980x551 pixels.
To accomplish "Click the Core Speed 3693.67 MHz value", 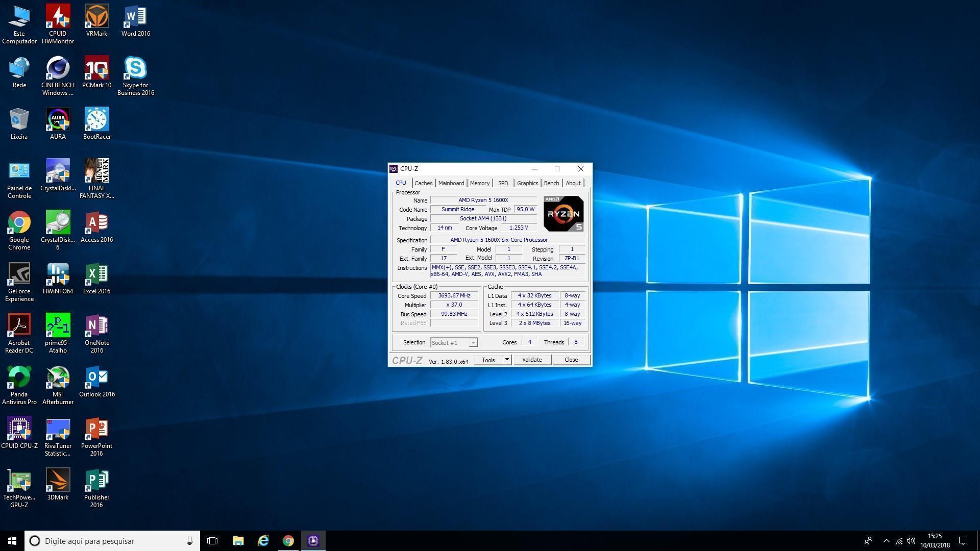I will [x=454, y=296].
